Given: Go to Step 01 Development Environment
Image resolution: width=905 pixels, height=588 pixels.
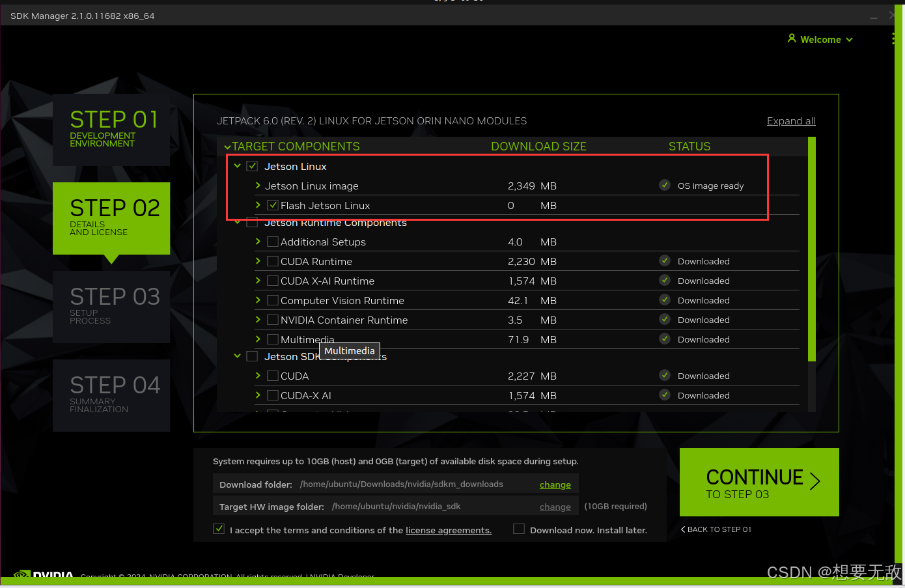Looking at the screenshot, I should point(111,130).
